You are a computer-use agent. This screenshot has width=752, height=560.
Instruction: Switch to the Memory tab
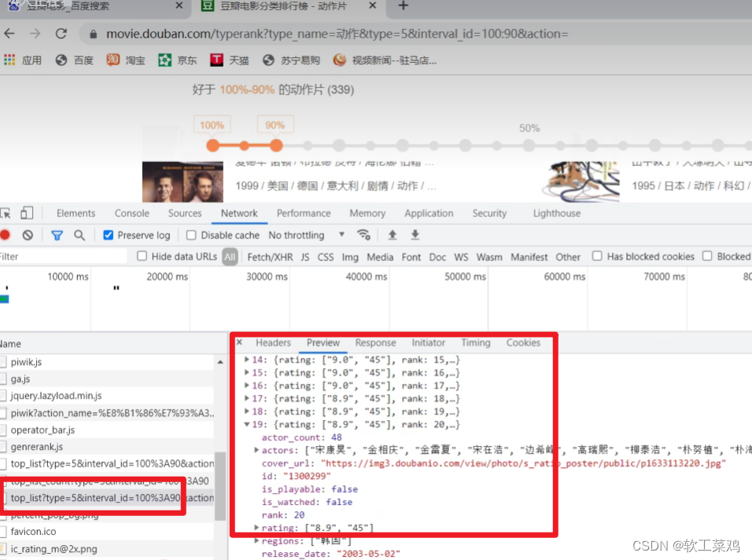tap(367, 213)
